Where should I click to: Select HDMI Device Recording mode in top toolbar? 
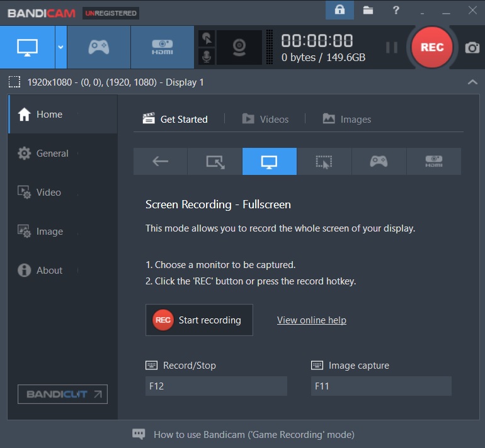(x=163, y=47)
